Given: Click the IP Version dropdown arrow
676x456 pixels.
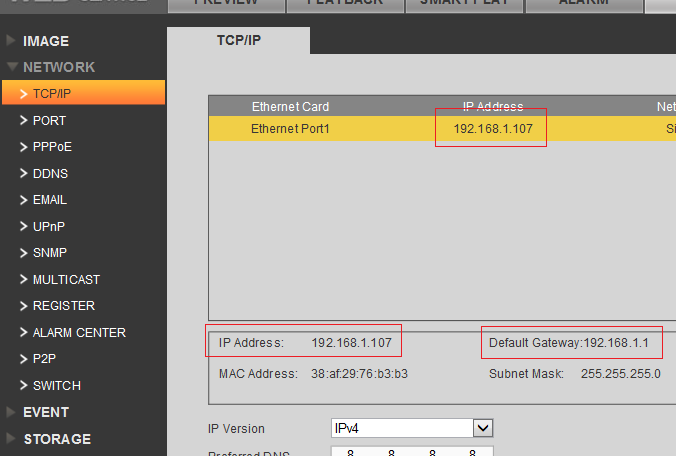Looking at the screenshot, I should click(x=483, y=428).
